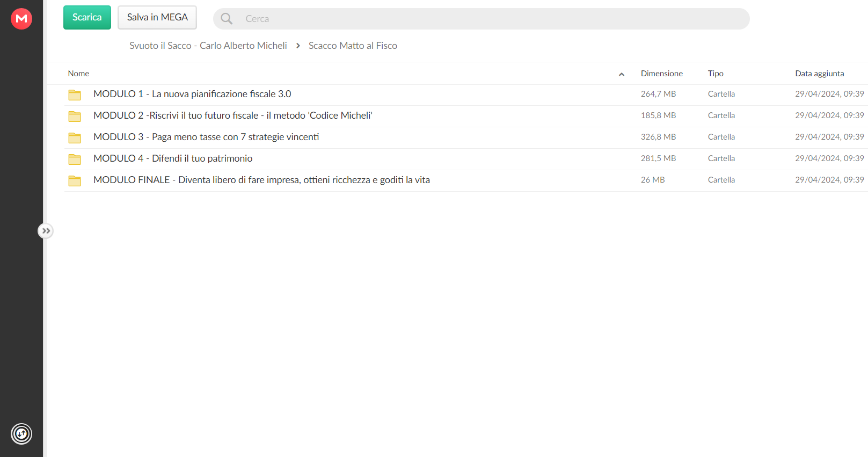This screenshot has height=457, width=868.
Task: Focus the Cerca search field
Action: tap(482, 19)
